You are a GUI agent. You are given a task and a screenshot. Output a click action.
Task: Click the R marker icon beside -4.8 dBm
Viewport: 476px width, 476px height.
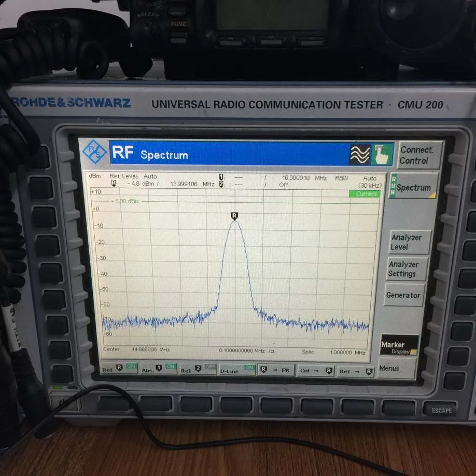click(114, 183)
